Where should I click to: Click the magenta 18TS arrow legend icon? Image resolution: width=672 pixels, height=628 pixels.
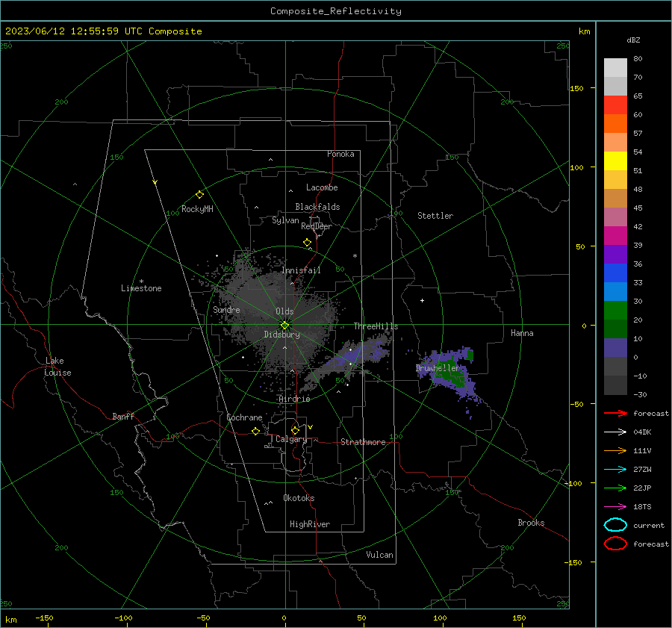(615, 507)
